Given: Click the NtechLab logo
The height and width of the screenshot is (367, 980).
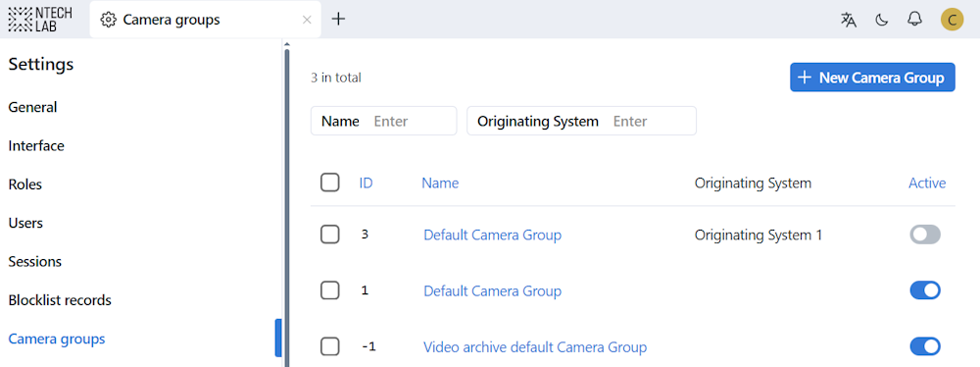Looking at the screenshot, I should [39, 19].
